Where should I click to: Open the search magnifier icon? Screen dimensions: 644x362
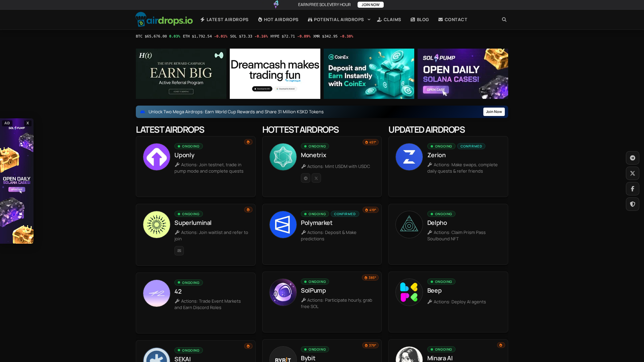pyautogui.click(x=504, y=19)
